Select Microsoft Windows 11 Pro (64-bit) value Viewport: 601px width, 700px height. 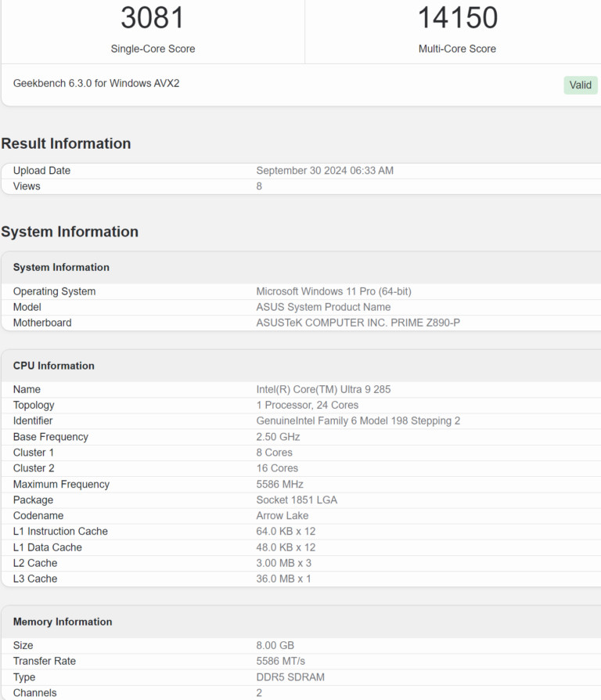click(x=333, y=291)
